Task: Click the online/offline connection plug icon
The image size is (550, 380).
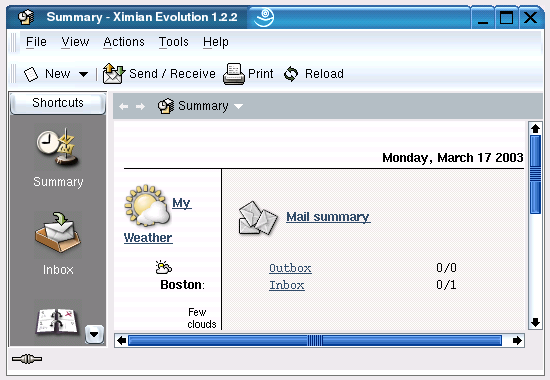Action: pos(27,359)
